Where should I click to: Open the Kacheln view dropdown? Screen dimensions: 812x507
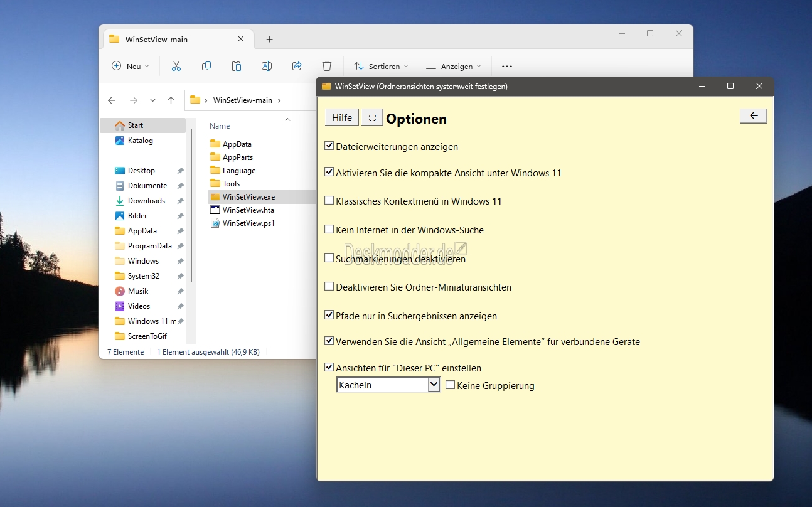388,385
